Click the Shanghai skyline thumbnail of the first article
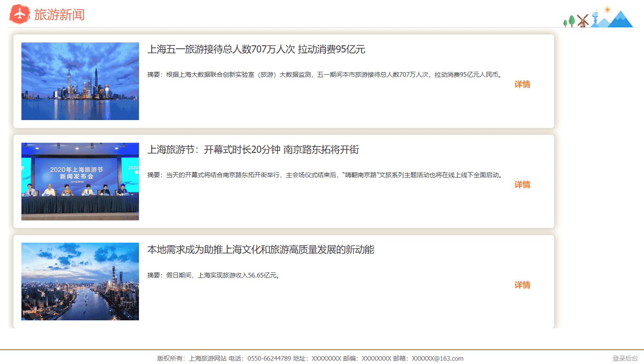The width and height of the screenshot is (644, 364). tap(80, 81)
